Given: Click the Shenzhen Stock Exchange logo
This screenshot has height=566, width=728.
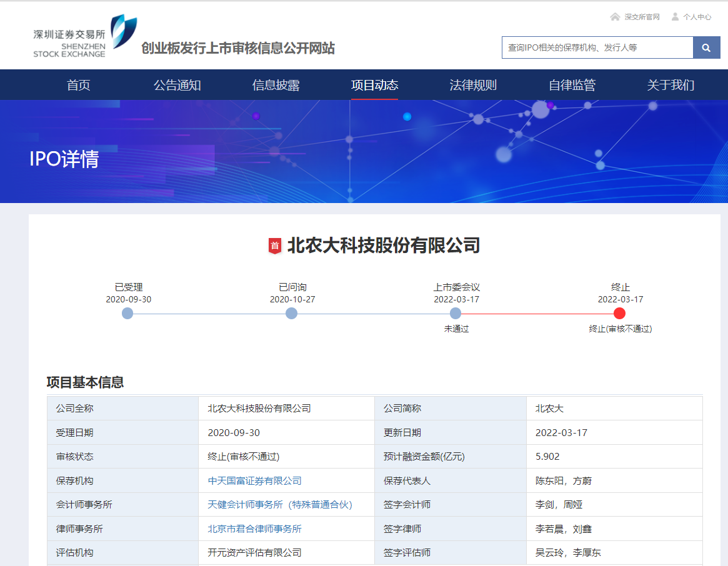Looking at the screenshot, I should click(85, 37).
